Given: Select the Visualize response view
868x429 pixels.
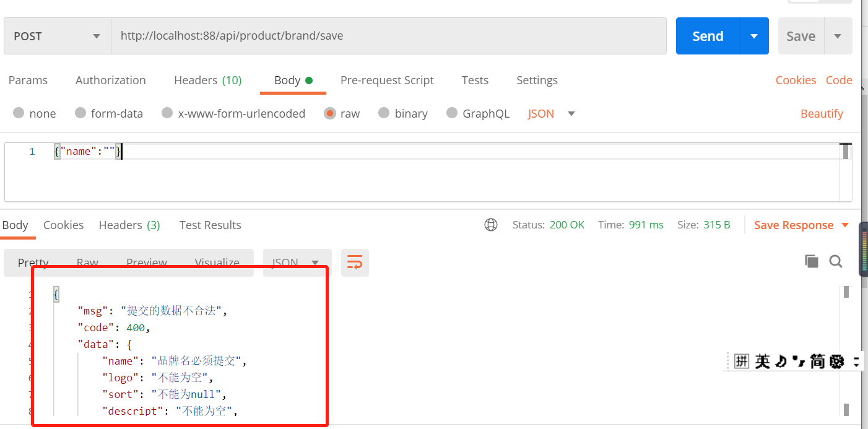Looking at the screenshot, I should [217, 262].
